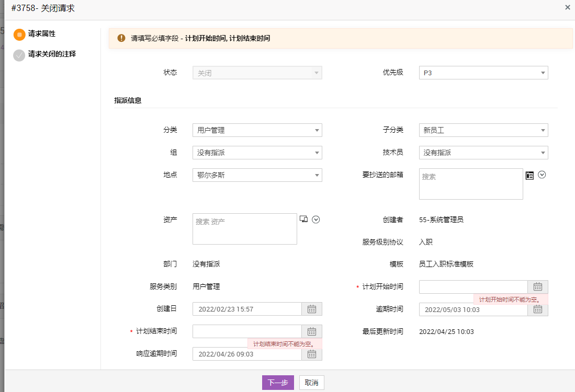The width and height of the screenshot is (575, 392).
Task: Select the 请求属性 step in sidebar
Action: (41, 34)
